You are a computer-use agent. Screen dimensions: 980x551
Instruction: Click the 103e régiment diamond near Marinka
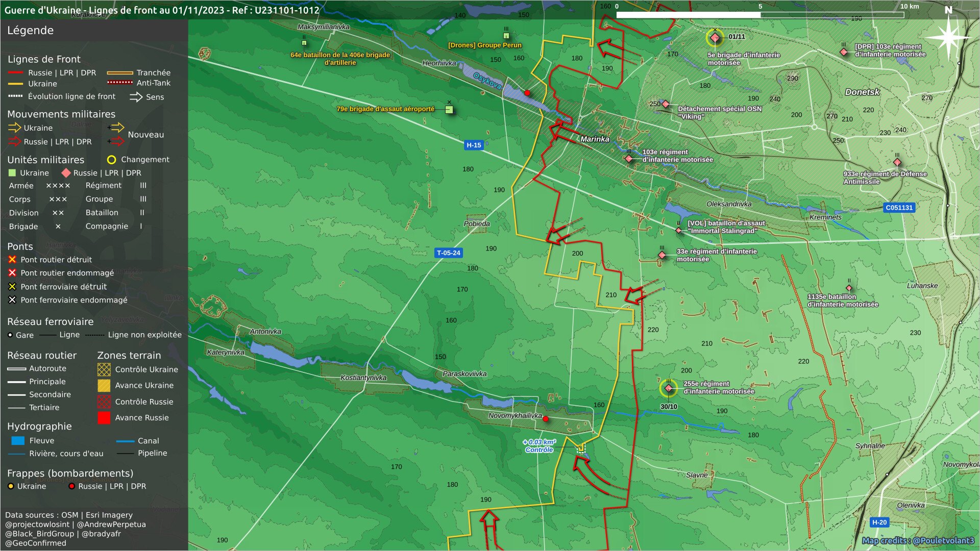(629, 159)
